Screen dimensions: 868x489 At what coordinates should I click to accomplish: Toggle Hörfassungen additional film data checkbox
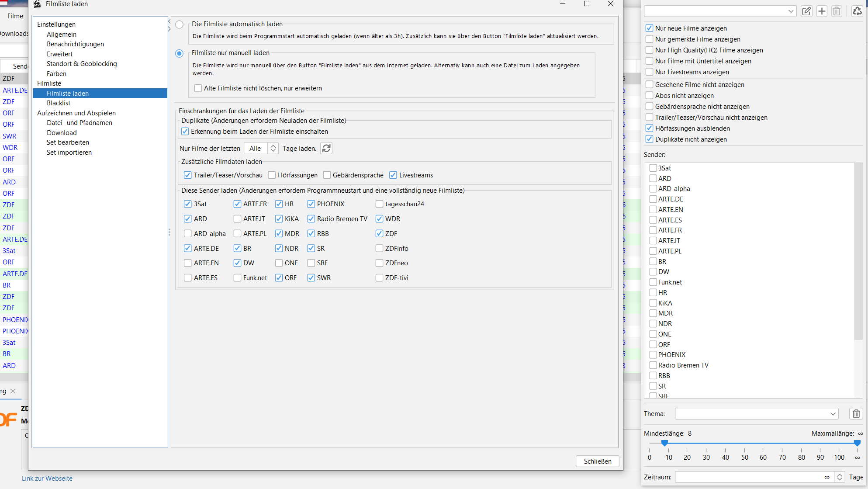(x=272, y=175)
